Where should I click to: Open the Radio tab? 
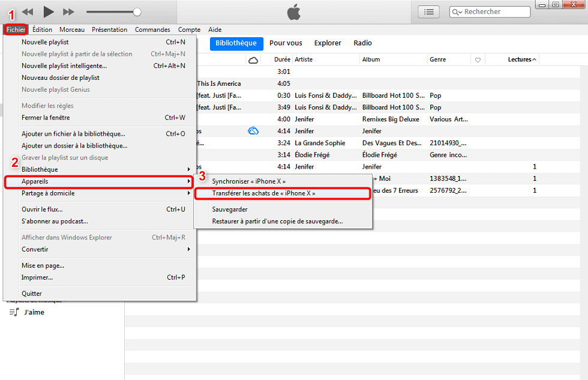[x=362, y=43]
